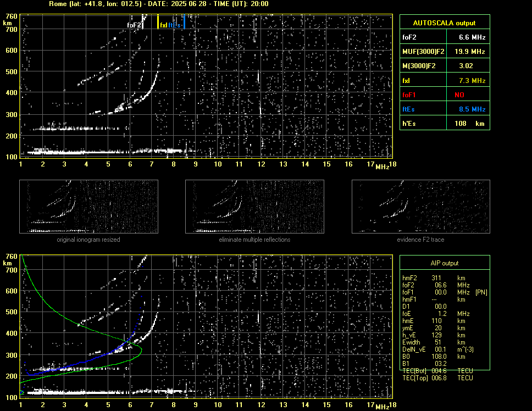Open the eliminate multiple reflections thumbnail
The image size is (532, 411).
(x=254, y=207)
